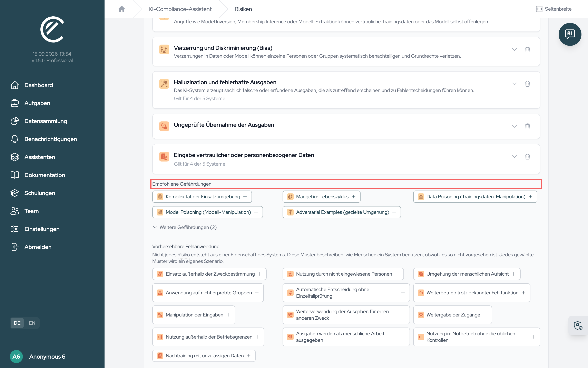Add Nutzung durch nicht eingewiesene Personen pattern

tap(343, 274)
